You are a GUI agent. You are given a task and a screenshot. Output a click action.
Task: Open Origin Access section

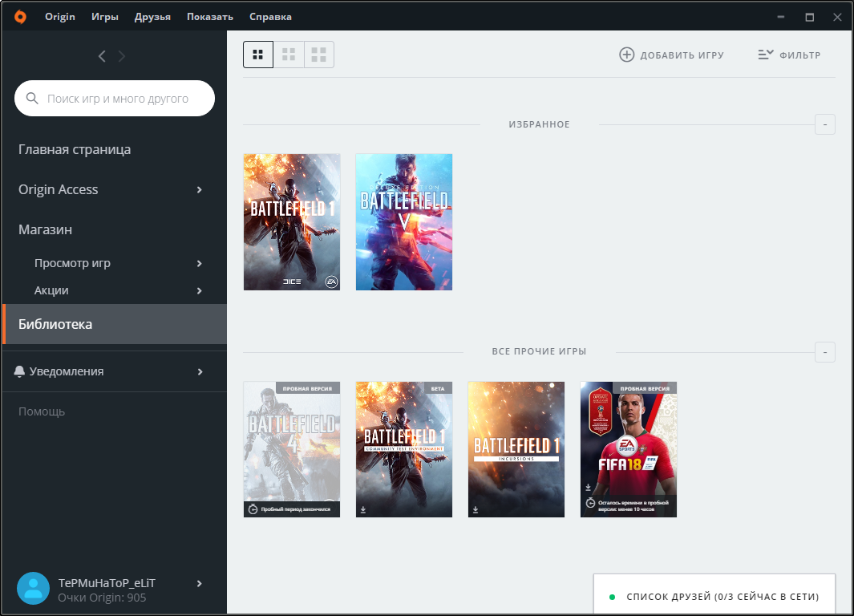[59, 189]
